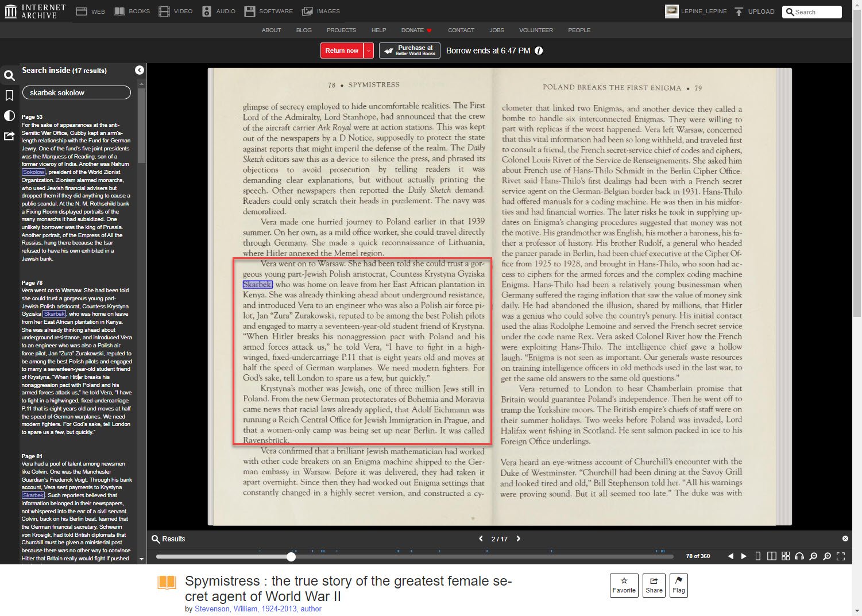Collapse the Search inside panel

coord(140,70)
